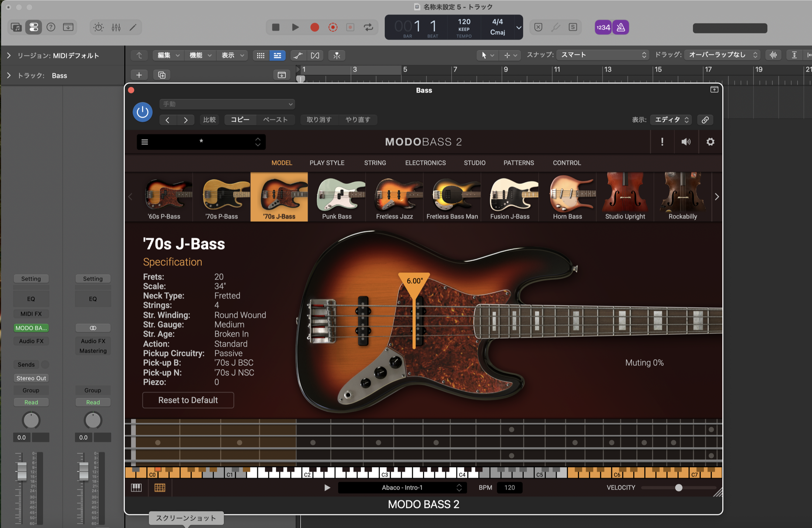Open MODO BASS hamburger preset menu

point(145,142)
